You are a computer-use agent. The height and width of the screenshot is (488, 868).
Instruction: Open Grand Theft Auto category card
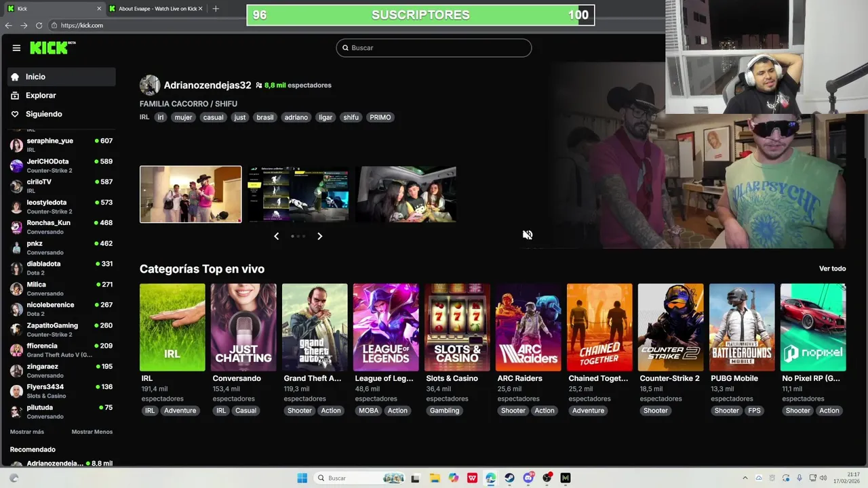point(315,327)
